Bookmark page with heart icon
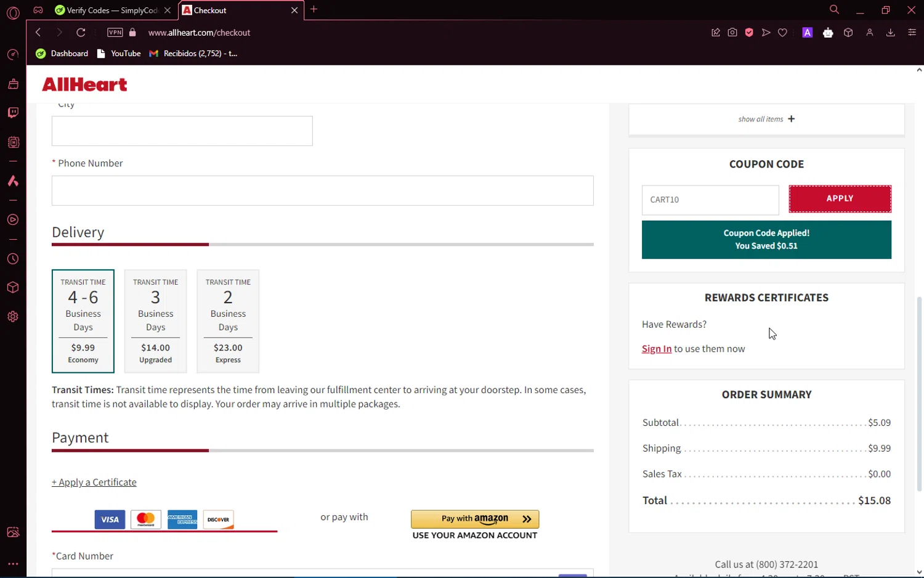The width and height of the screenshot is (924, 578). (783, 33)
